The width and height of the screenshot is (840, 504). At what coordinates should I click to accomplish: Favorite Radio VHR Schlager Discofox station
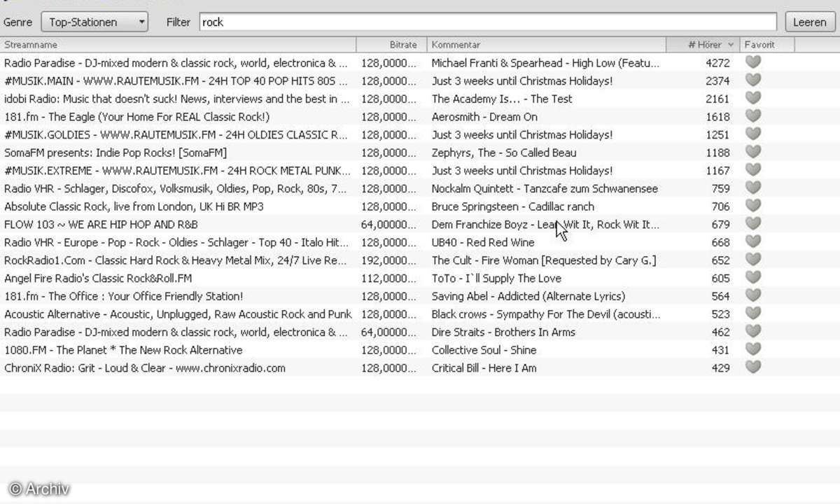752,188
